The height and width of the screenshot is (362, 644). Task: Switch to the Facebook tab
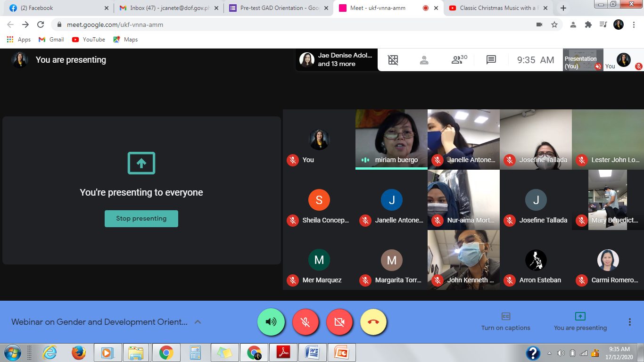coord(58,8)
